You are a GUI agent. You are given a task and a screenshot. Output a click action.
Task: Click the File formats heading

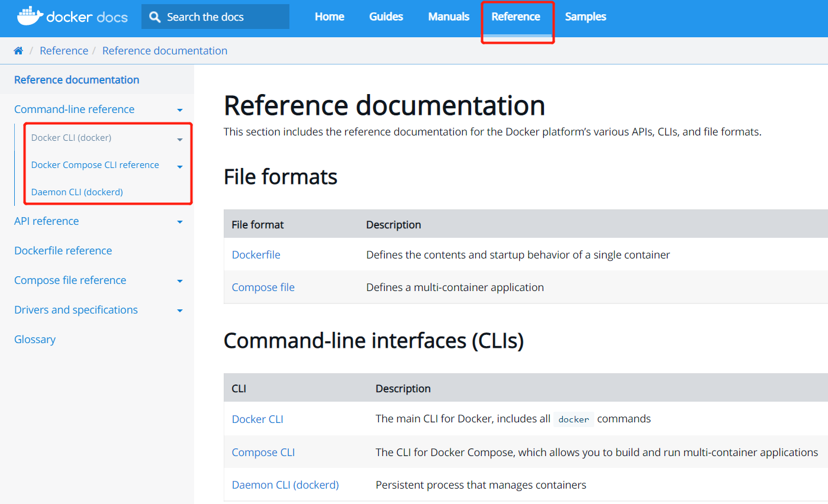point(281,177)
